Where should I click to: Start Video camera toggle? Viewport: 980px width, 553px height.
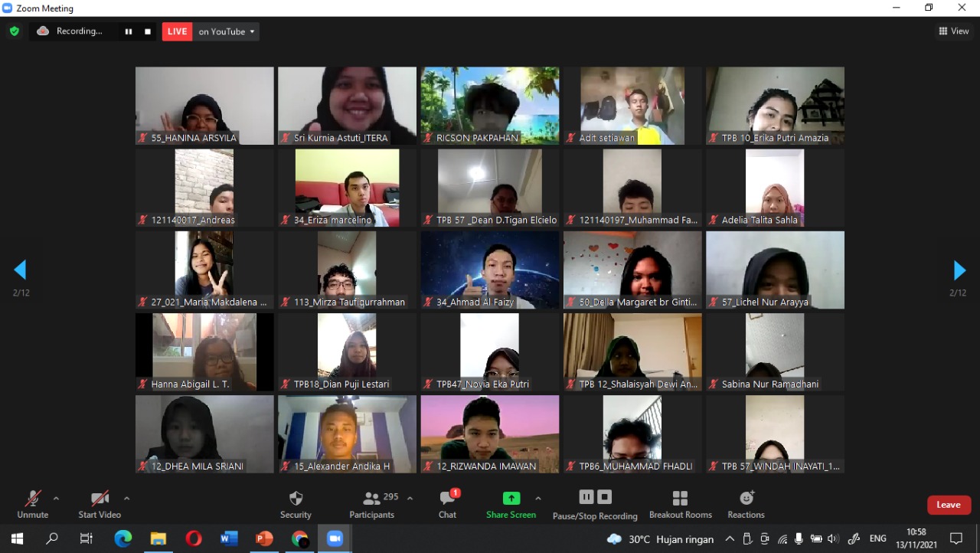point(100,504)
